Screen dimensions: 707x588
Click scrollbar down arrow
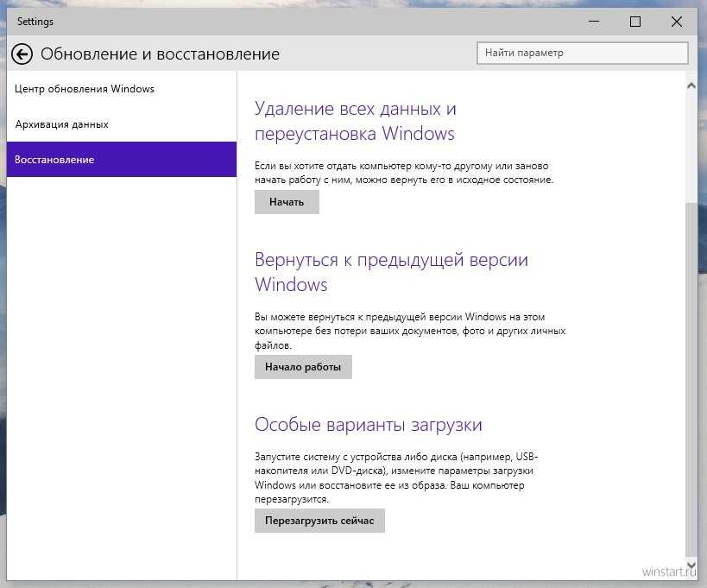click(691, 564)
